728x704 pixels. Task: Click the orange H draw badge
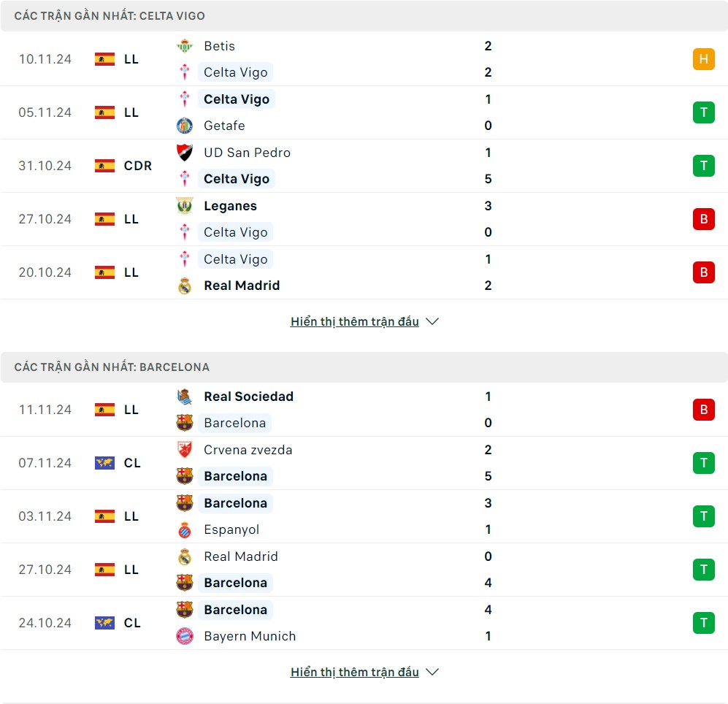(x=703, y=59)
